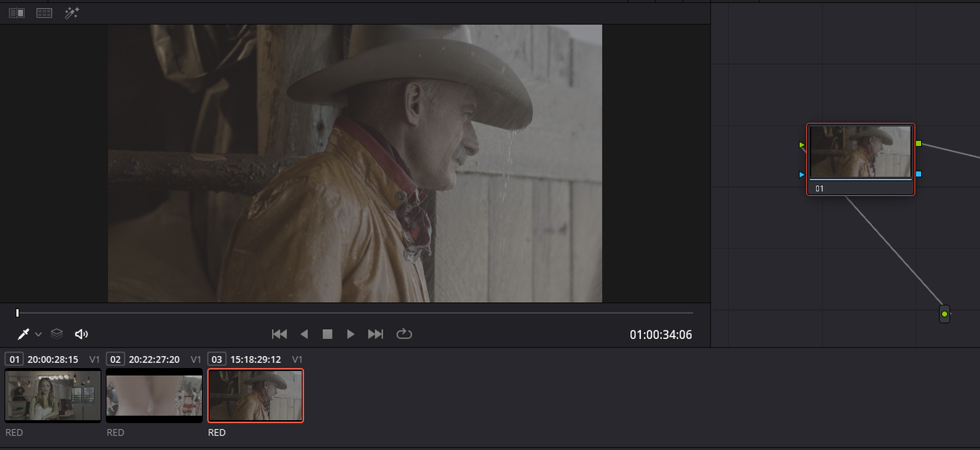Play the clip forward
This screenshot has width=980, height=450.
tap(351, 334)
